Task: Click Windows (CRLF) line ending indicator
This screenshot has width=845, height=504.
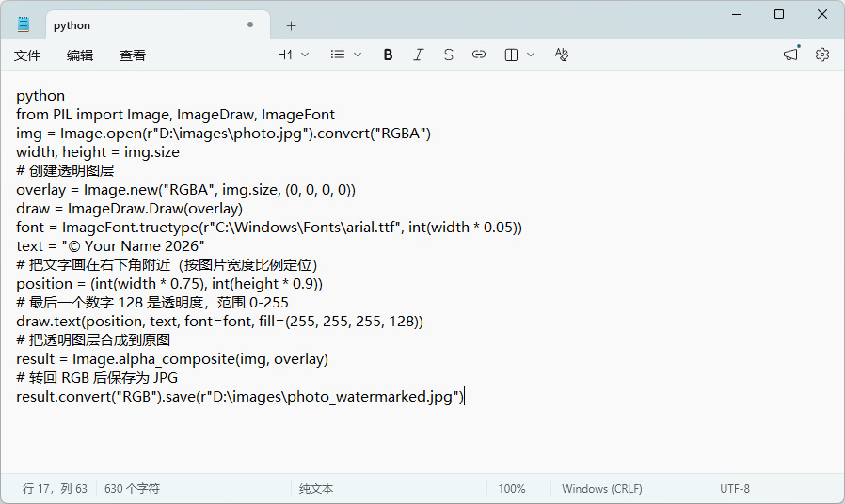Action: pyautogui.click(x=602, y=488)
